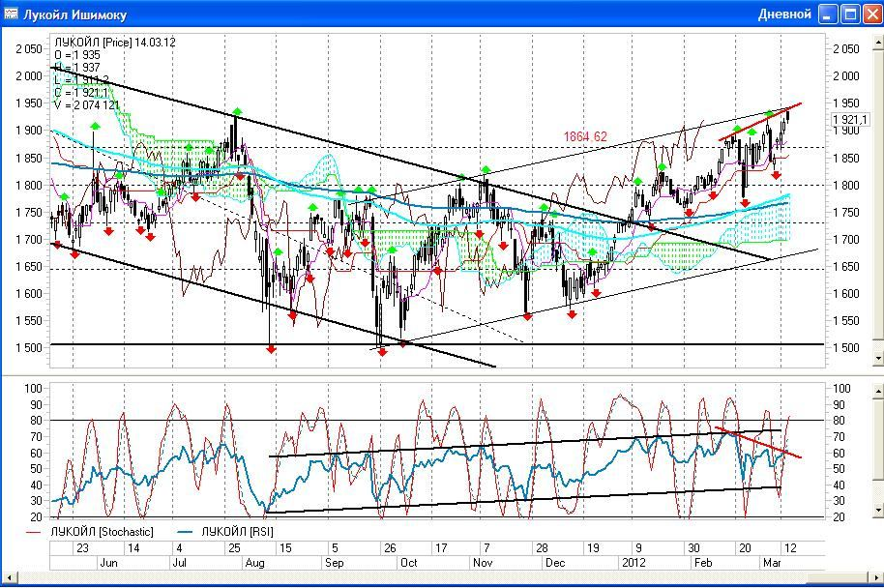Click the date label 26 on time axis
The image size is (884, 588).
(390, 548)
